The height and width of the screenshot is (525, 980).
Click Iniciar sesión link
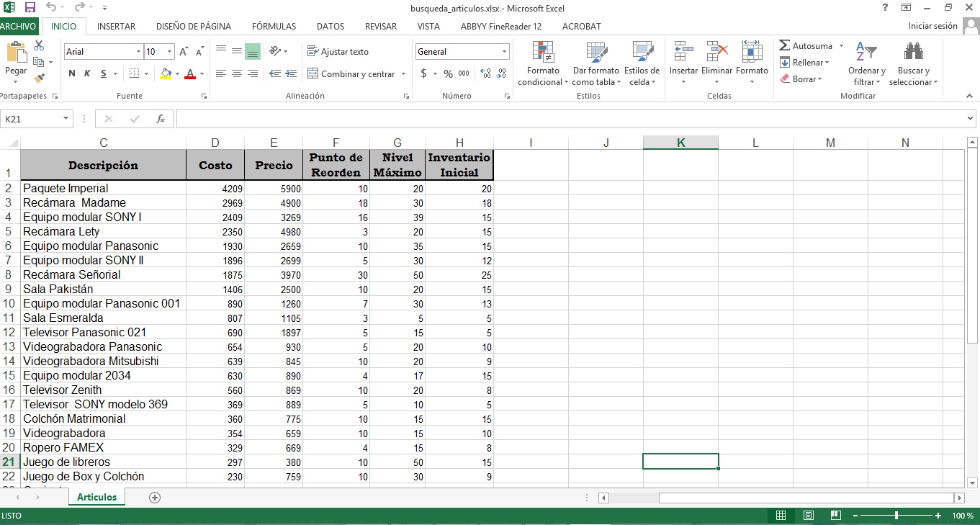932,26
